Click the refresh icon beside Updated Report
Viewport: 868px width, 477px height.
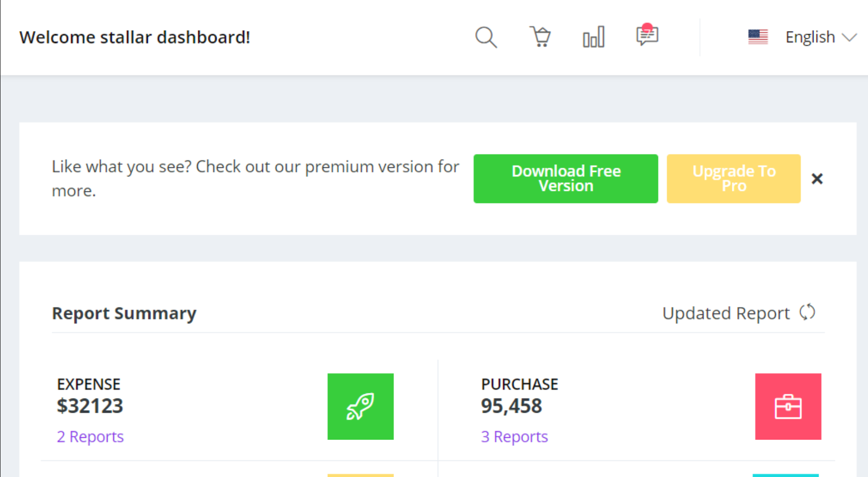coord(807,312)
